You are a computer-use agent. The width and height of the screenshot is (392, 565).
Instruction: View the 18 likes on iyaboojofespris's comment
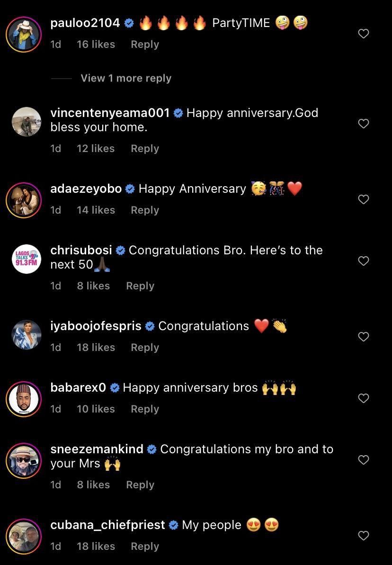96,347
